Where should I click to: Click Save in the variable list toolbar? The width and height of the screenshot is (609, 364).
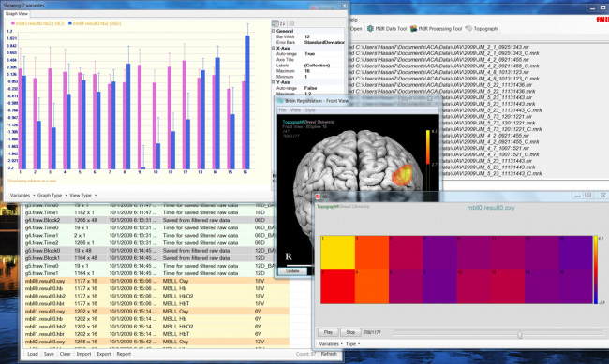pyautogui.click(x=49, y=354)
